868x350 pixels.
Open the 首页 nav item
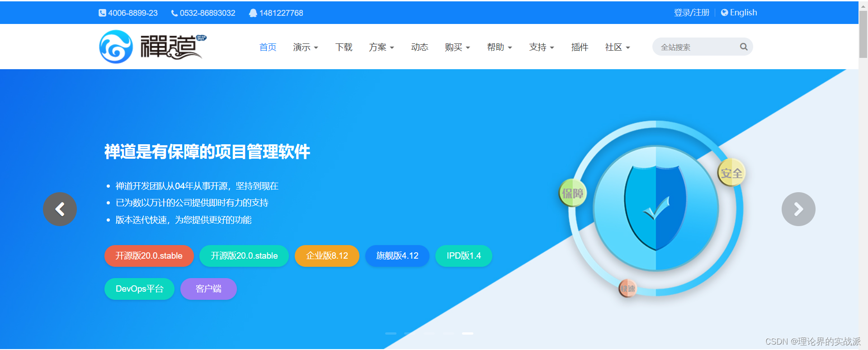click(x=268, y=47)
